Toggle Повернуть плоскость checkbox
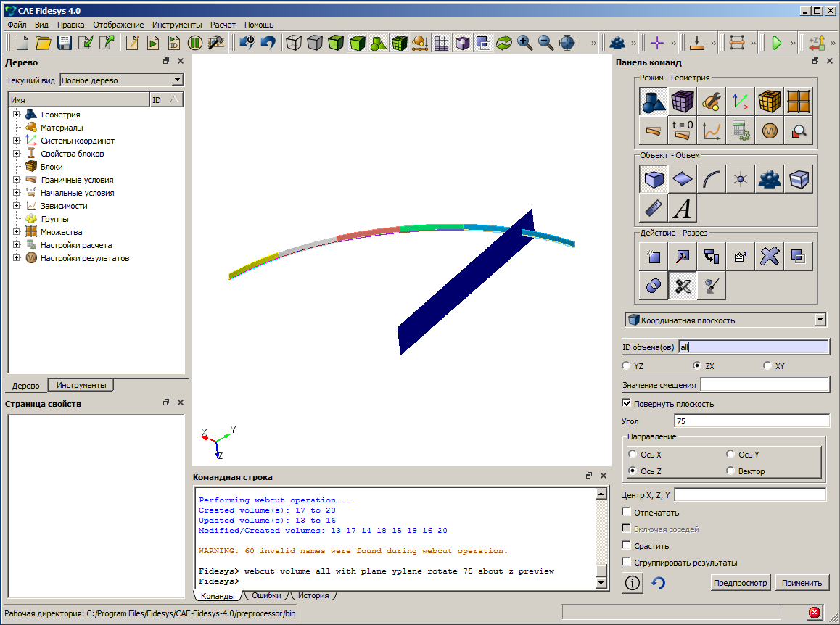The width and height of the screenshot is (840, 625). click(626, 403)
